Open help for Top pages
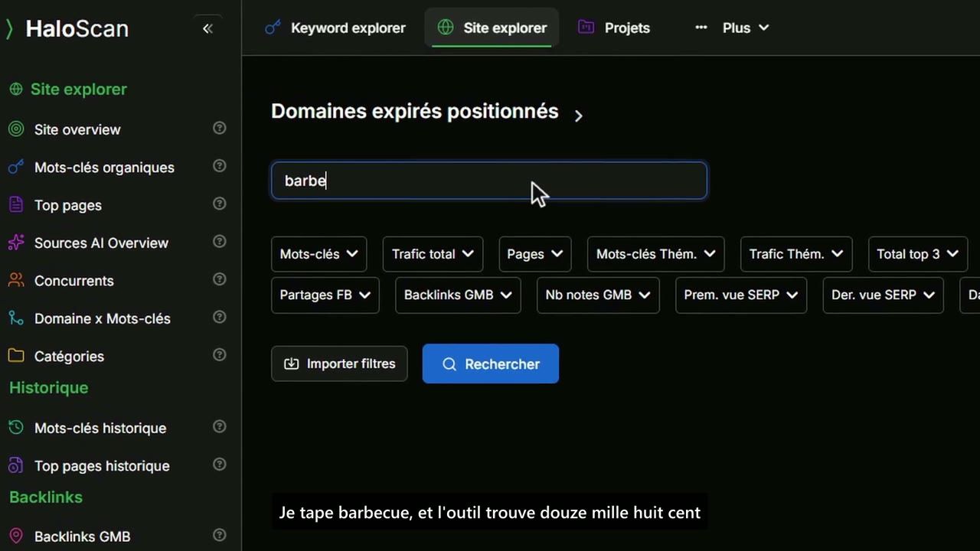This screenshot has height=551, width=980. tap(220, 204)
